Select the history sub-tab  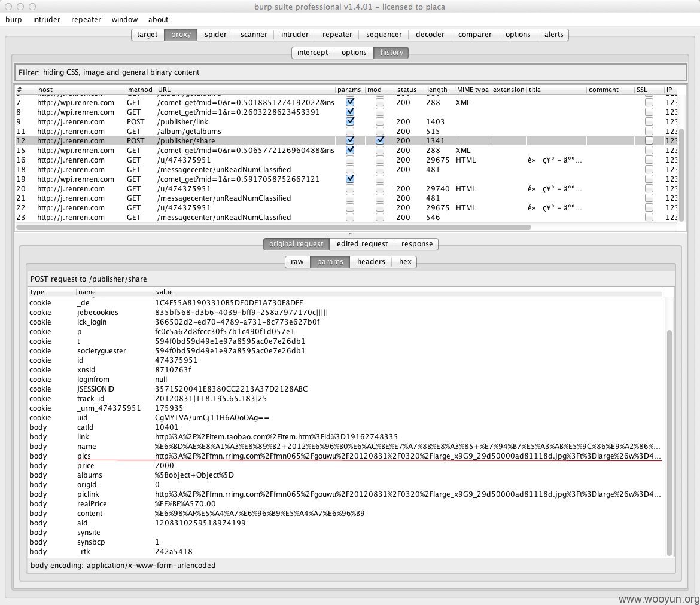click(391, 53)
